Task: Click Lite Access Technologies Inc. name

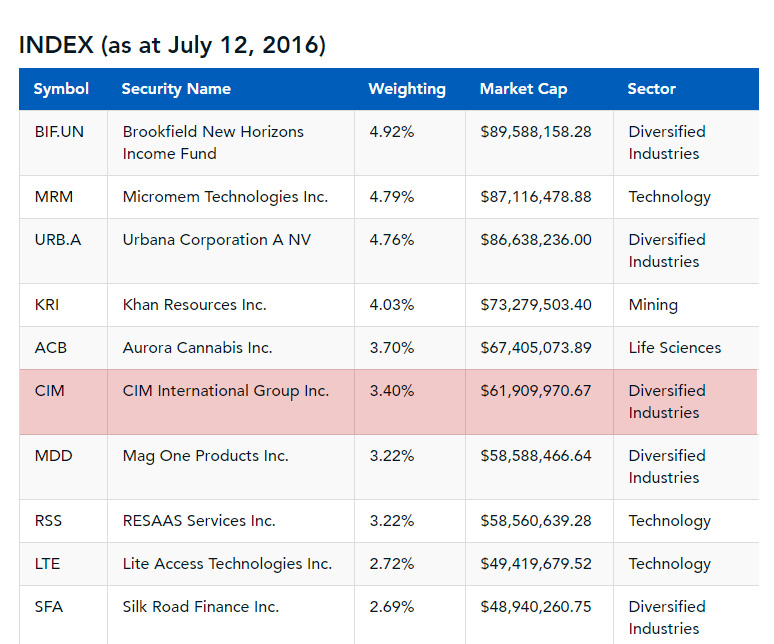Action: (x=227, y=564)
